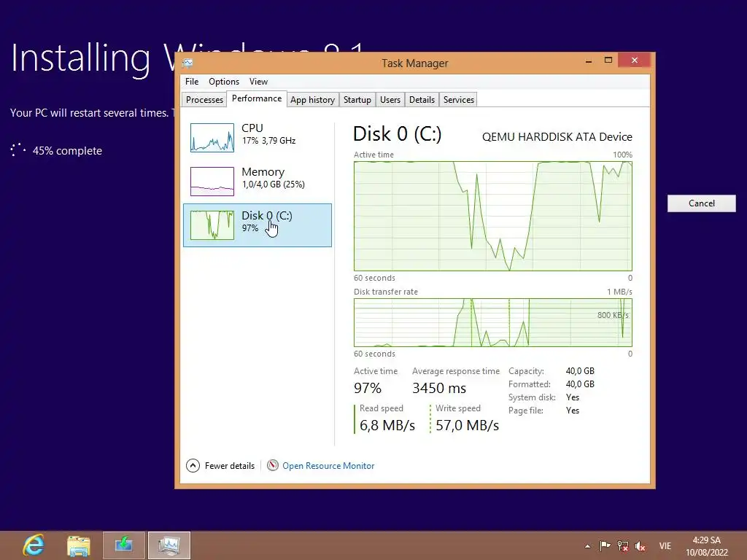Screen dimensions: 747x560
Task: Maximize the Task Manager window
Action: (x=608, y=61)
